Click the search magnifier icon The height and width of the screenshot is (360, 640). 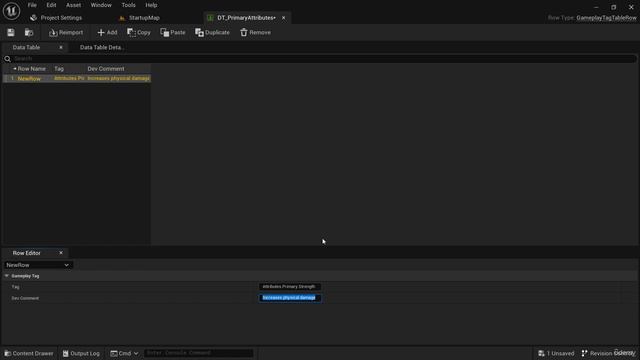pyautogui.click(x=7, y=59)
